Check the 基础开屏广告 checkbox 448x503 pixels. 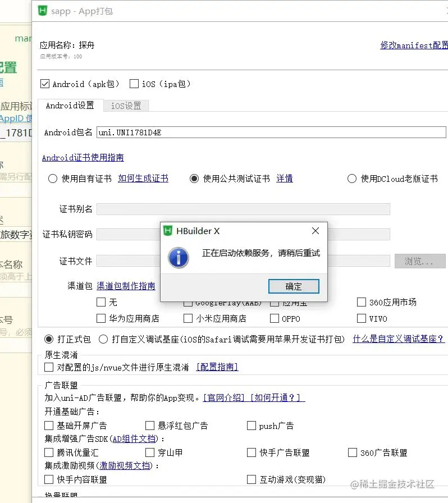(x=49, y=426)
